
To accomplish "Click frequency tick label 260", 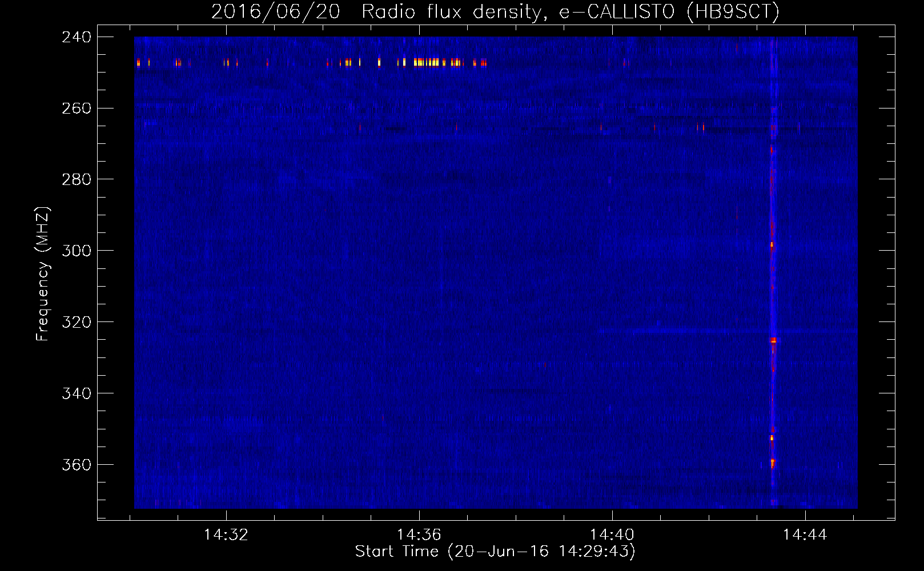I will [77, 108].
